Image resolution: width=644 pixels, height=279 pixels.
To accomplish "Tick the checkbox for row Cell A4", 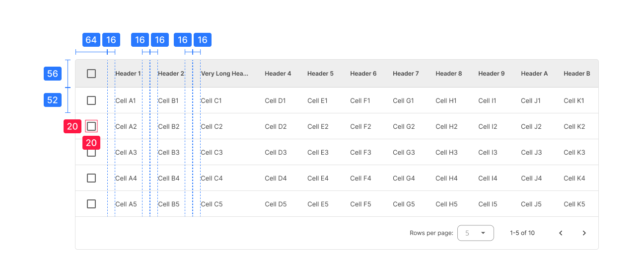I will pyautogui.click(x=91, y=178).
